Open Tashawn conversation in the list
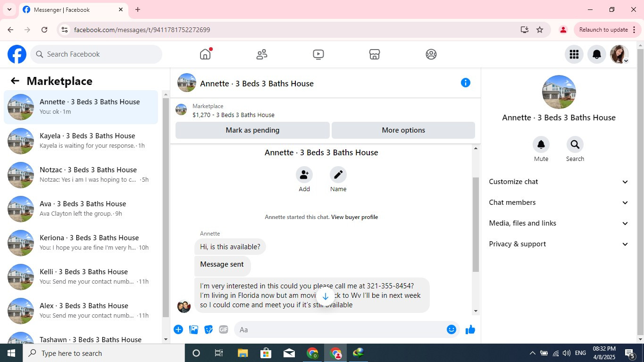The image size is (644, 362). (81, 337)
